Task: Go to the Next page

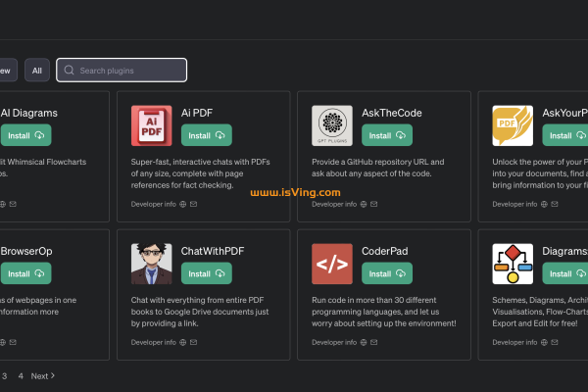Action: 43,376
